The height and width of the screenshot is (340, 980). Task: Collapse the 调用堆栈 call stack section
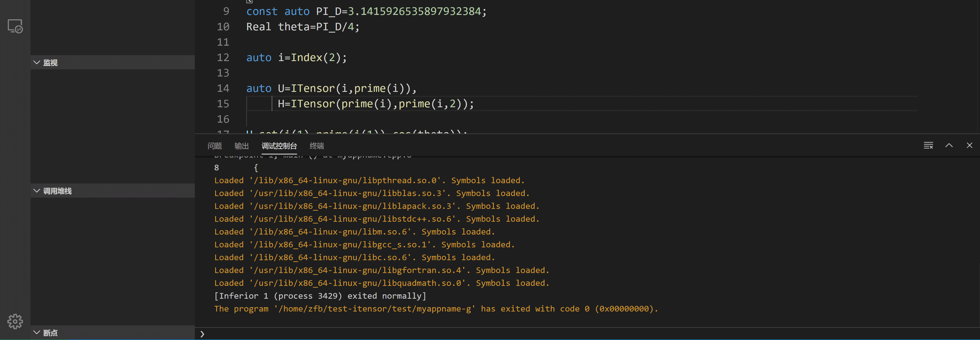(x=57, y=191)
